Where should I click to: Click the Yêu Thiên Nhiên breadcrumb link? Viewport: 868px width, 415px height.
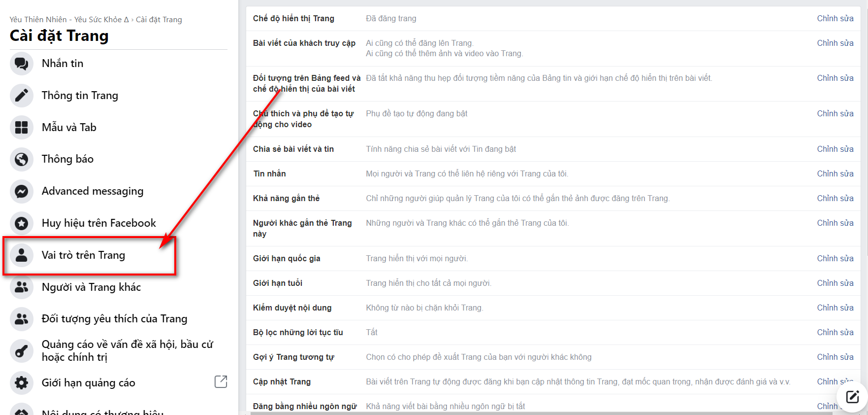pos(69,20)
